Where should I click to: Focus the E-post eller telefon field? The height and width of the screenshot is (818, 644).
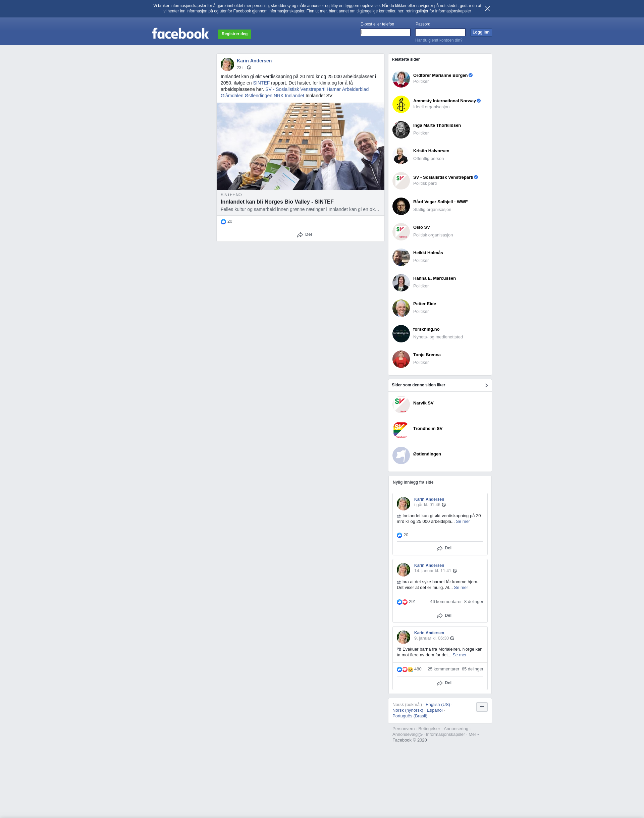click(385, 33)
